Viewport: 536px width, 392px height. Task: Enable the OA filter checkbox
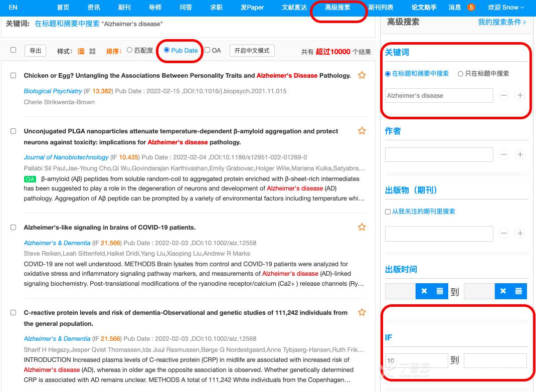point(208,50)
